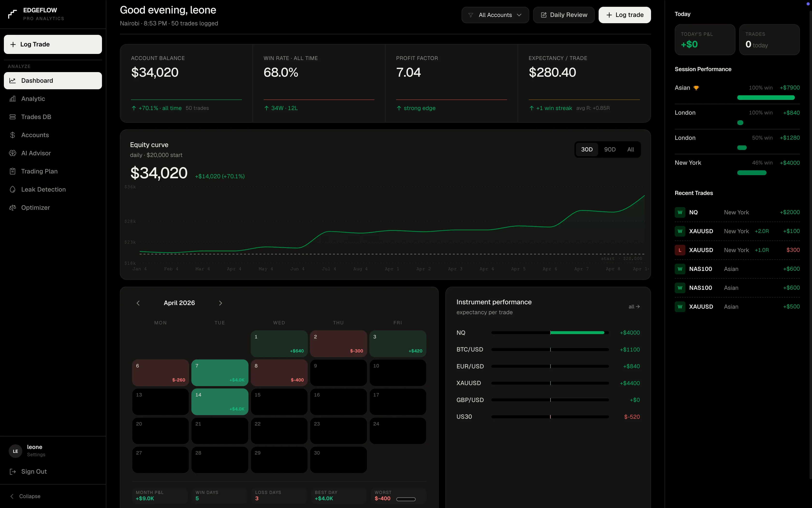Select April 1 calendar day +$640
This screenshot has height=508, width=812.
pyautogui.click(x=279, y=344)
